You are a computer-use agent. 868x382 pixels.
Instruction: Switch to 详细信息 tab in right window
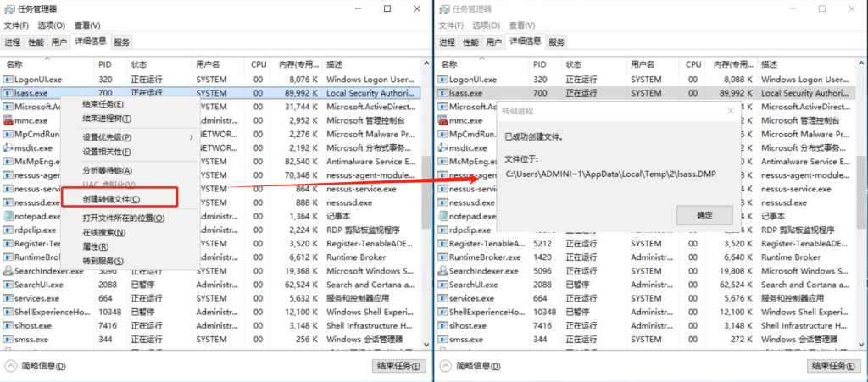[526, 41]
